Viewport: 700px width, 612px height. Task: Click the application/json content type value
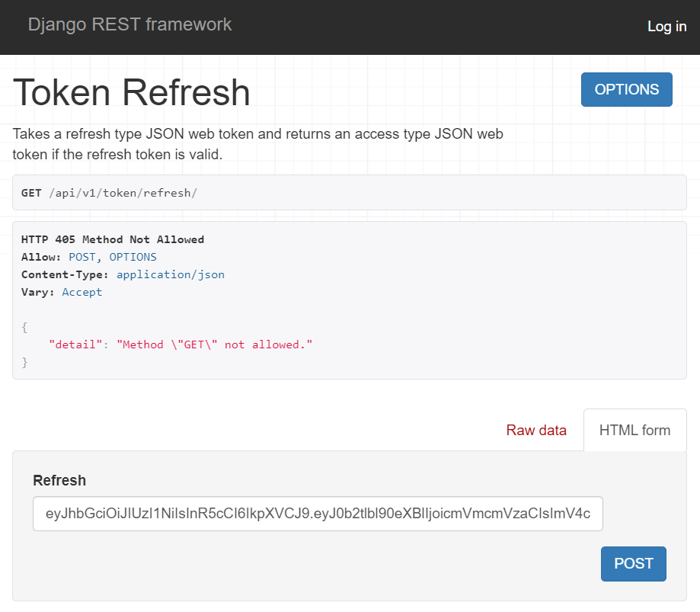170,274
